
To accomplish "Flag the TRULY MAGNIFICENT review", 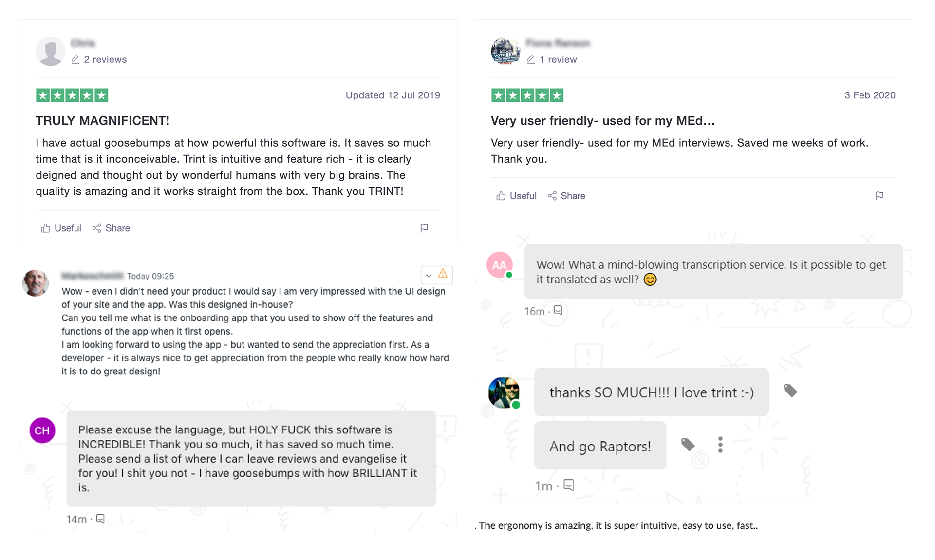I will coord(424,228).
